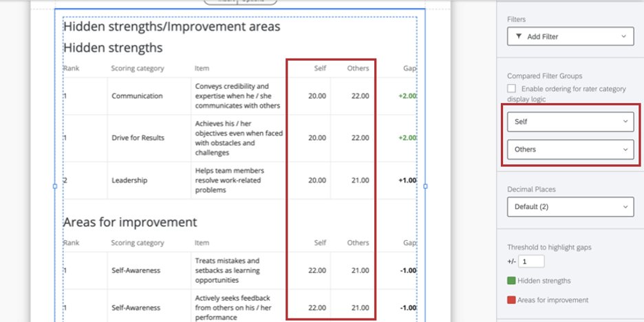Click the Actively seeks feedback item

233,308
